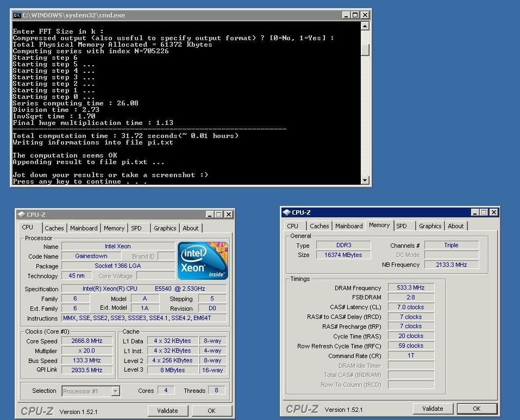The height and width of the screenshot is (420, 520).
Task: Minimize the right CPU-Z Memory window
Action: coord(475,212)
